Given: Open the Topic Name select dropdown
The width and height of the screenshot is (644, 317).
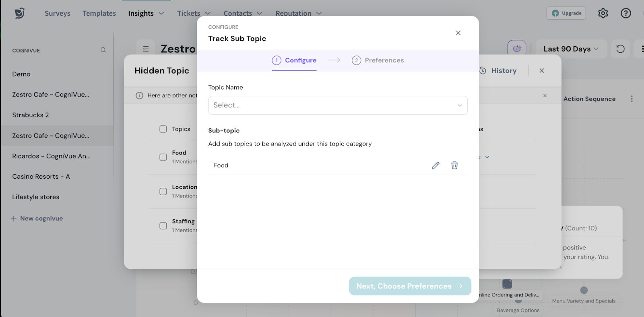Looking at the screenshot, I should (337, 105).
